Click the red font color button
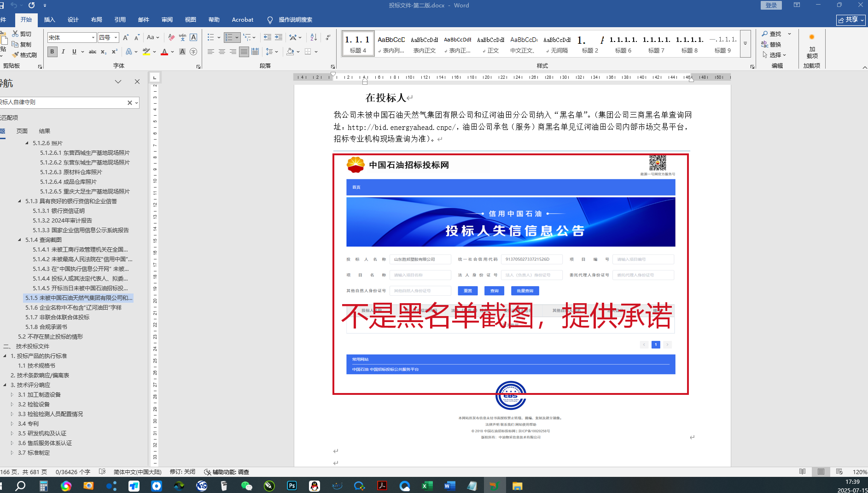 pyautogui.click(x=164, y=52)
